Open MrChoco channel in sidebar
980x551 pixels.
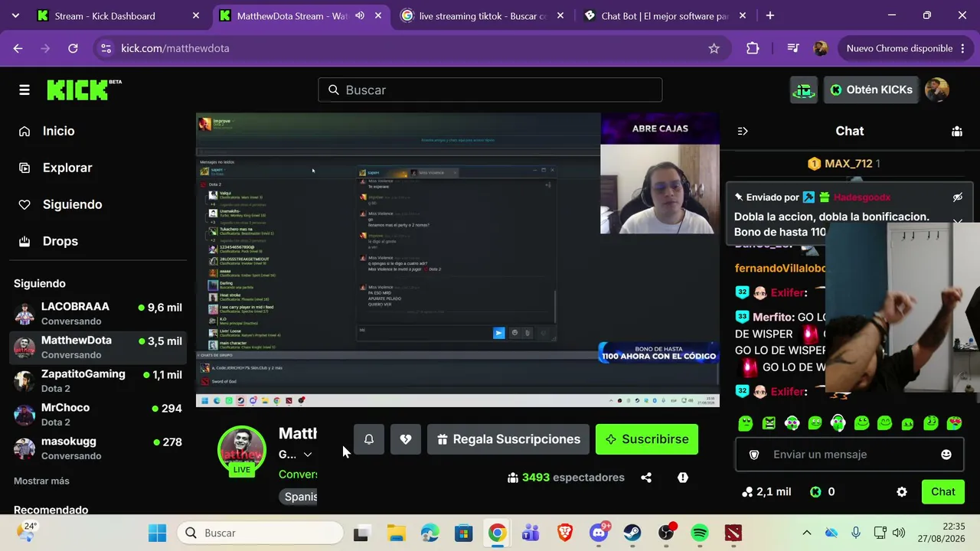click(98, 415)
